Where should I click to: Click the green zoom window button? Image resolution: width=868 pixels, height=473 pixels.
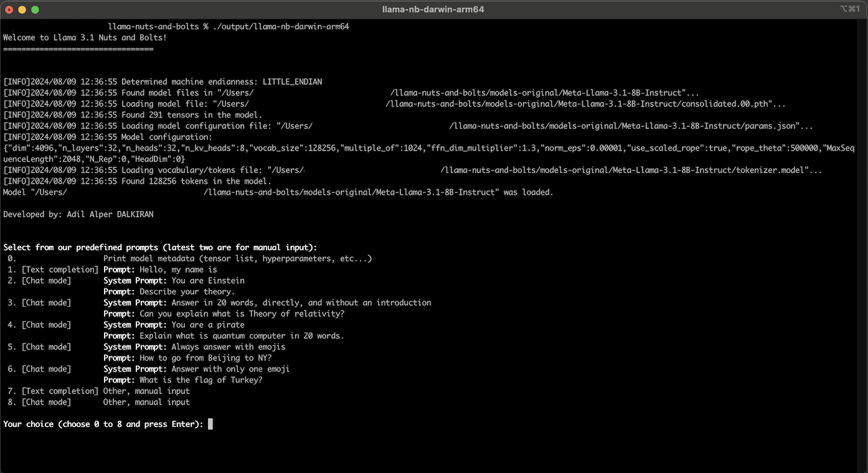click(x=35, y=9)
